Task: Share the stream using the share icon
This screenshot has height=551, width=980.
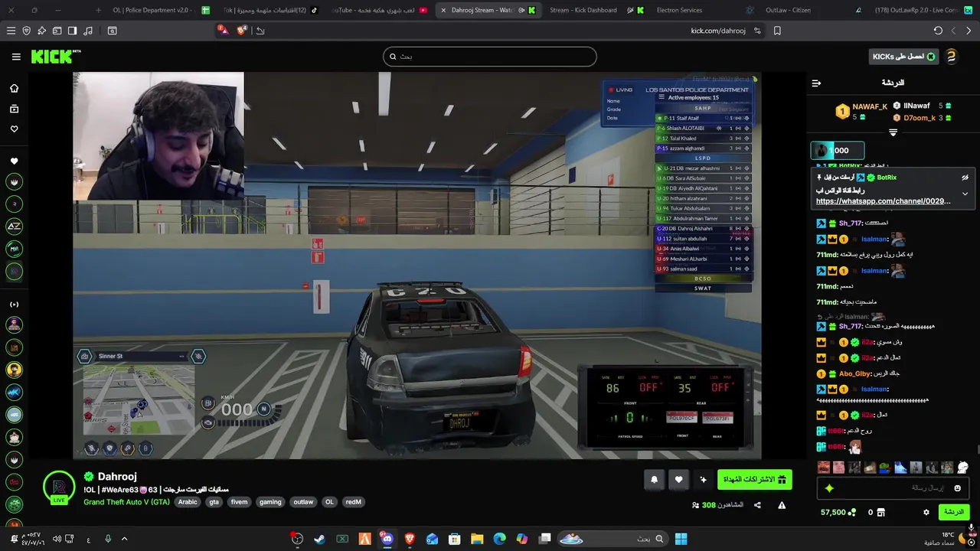Action: [757, 505]
